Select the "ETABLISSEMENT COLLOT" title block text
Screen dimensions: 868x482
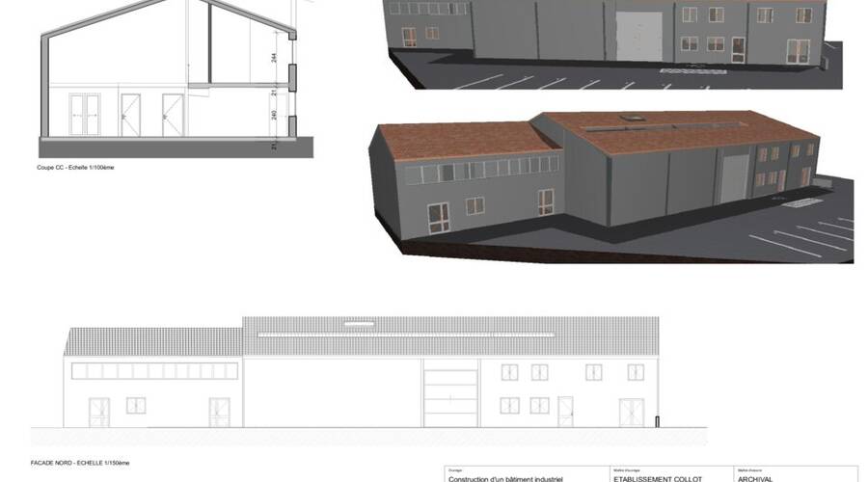pos(656,478)
